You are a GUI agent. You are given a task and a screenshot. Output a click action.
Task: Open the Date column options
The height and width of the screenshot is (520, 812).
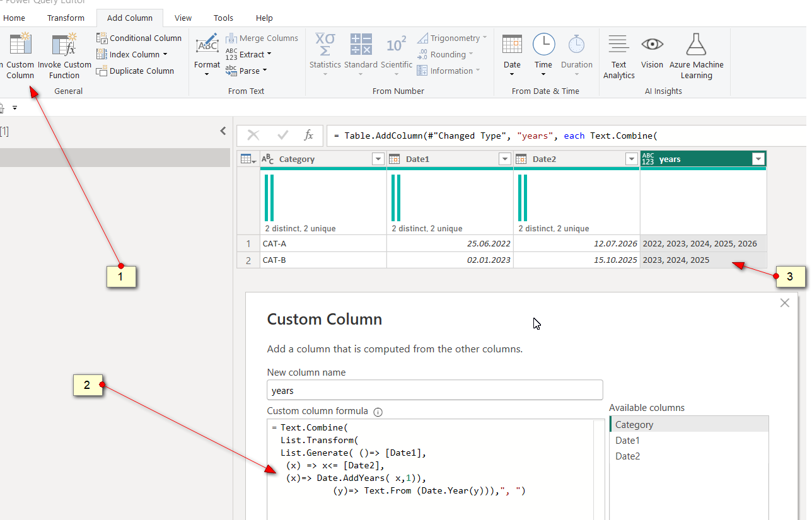click(x=512, y=55)
